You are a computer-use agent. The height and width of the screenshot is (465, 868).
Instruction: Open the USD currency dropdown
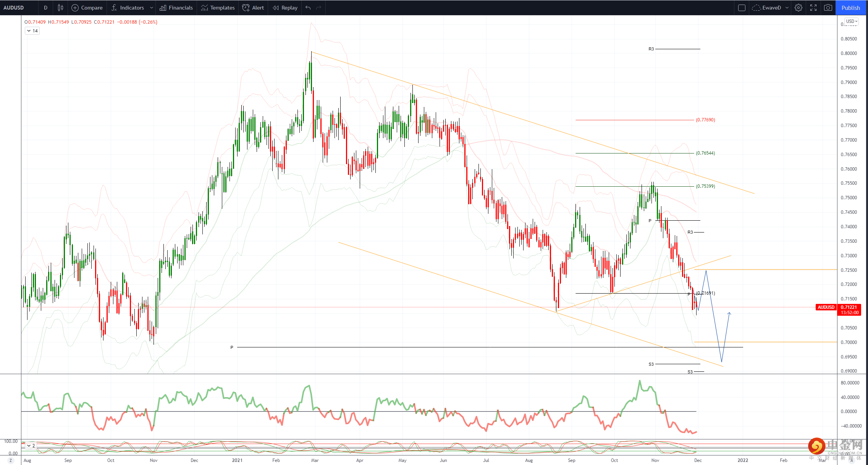click(x=852, y=21)
